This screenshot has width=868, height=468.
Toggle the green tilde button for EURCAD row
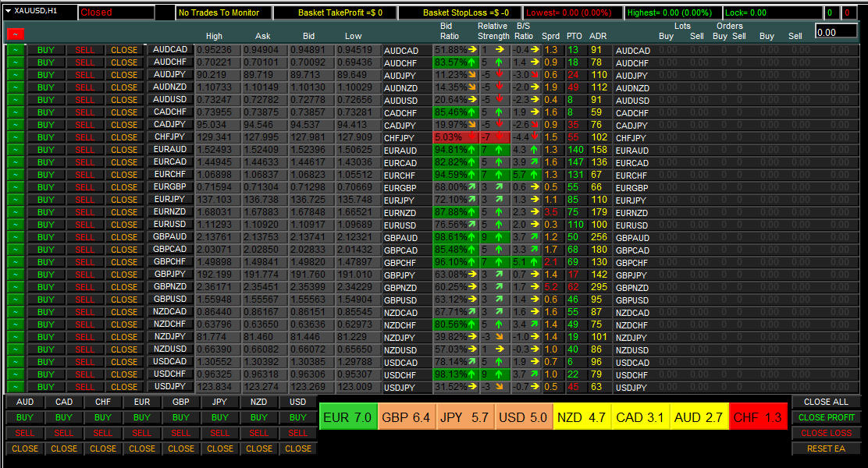pyautogui.click(x=16, y=162)
